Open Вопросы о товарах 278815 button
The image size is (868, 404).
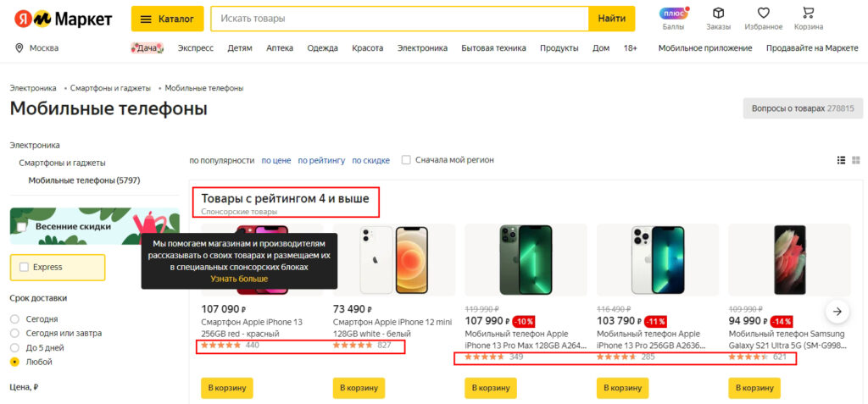tap(803, 108)
